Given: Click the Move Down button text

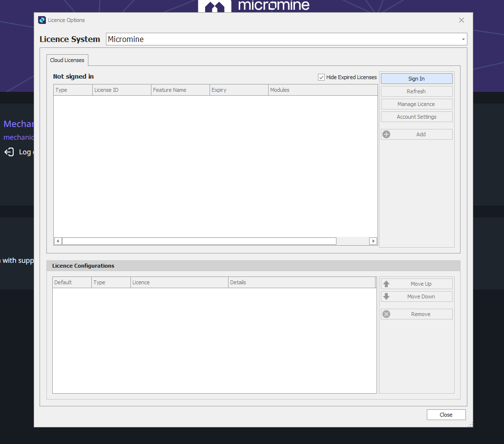Looking at the screenshot, I should 421,296.
